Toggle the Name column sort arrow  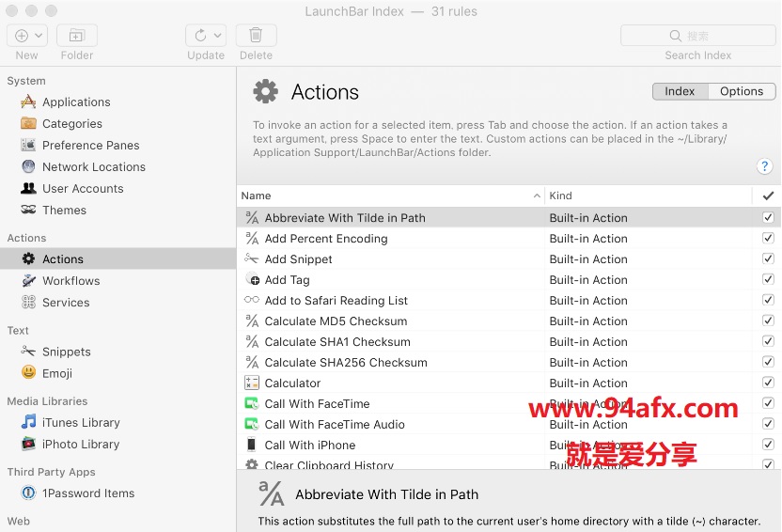point(537,196)
